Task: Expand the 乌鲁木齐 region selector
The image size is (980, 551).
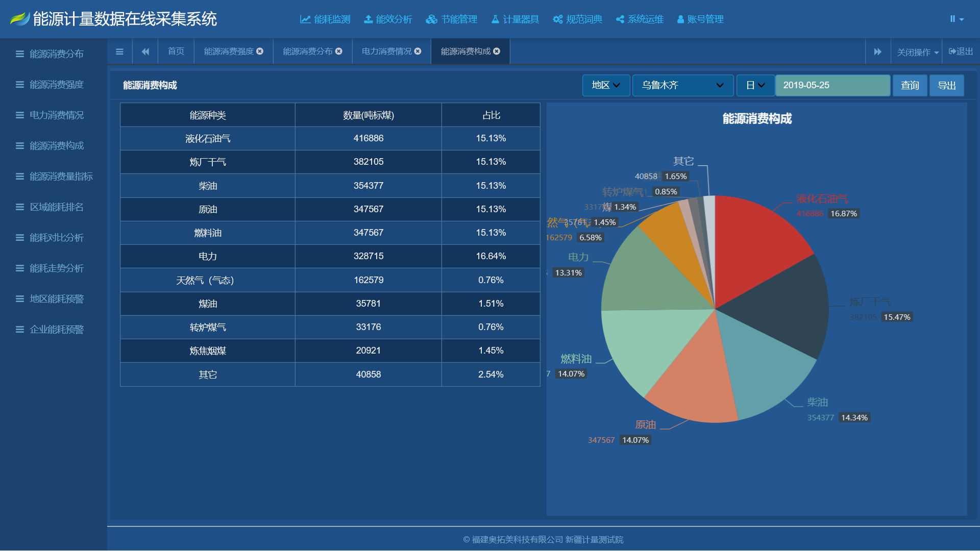Action: click(x=682, y=85)
